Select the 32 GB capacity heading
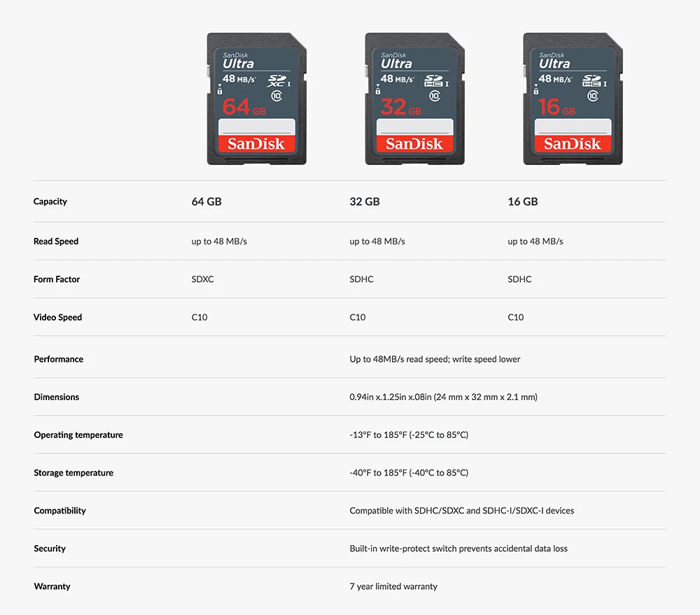Image resolution: width=700 pixels, height=615 pixels. pyautogui.click(x=365, y=202)
